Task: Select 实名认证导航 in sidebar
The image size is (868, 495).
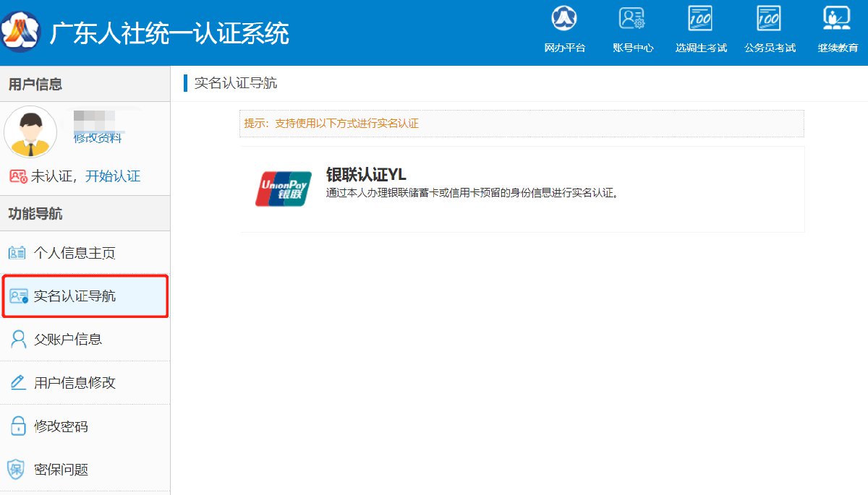Action: tap(75, 296)
